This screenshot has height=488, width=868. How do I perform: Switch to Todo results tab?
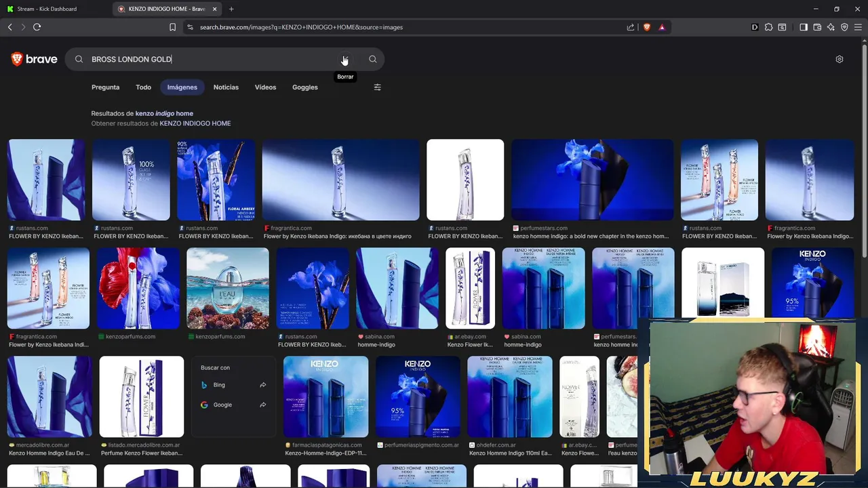pyautogui.click(x=143, y=87)
